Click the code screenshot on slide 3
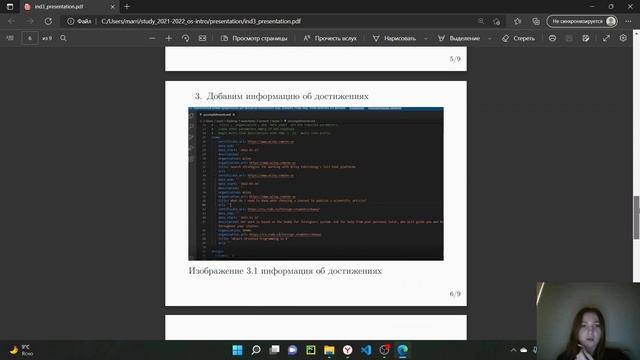640x360 pixels. click(316, 184)
